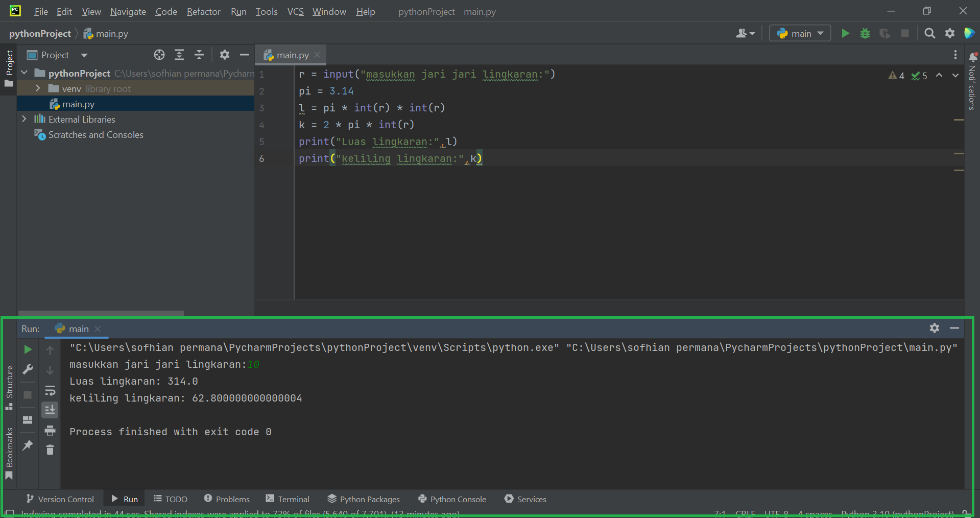Open IDE settings gear in top toolbar
This screenshot has width=980, height=518.
click(950, 33)
